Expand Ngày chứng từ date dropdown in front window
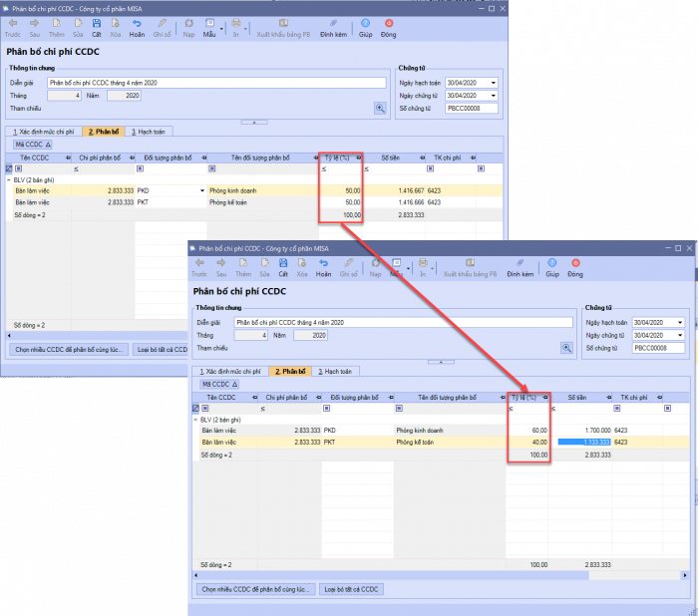This screenshot has height=616, width=698. tap(679, 335)
